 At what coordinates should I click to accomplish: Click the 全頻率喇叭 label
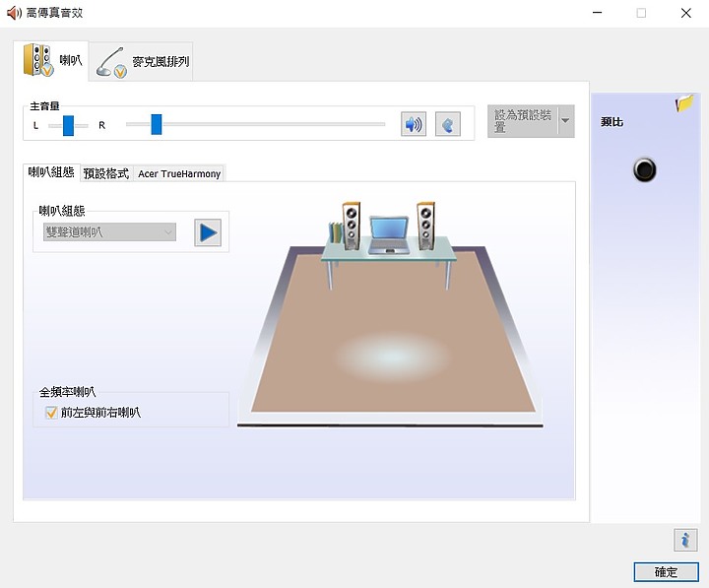(67, 392)
